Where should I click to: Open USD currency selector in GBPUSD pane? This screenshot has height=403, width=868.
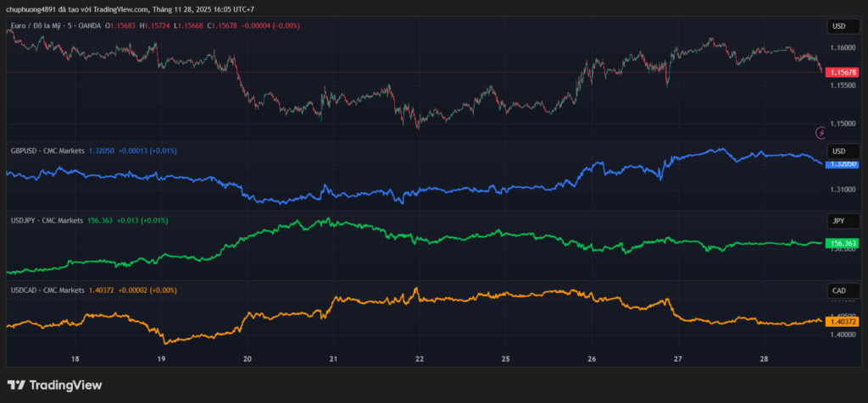pyautogui.click(x=839, y=151)
